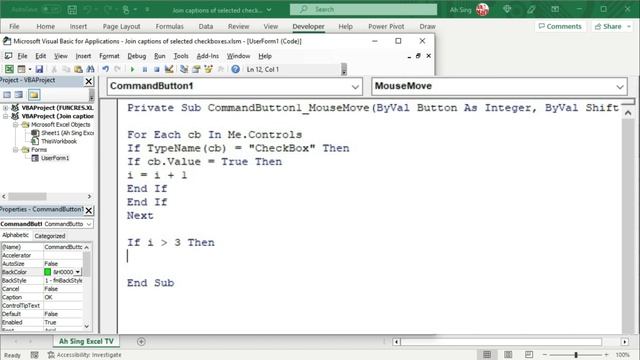This screenshot has height=360, width=640.
Task: Click the Break pause icon in VBA toolbar
Action: [144, 69]
